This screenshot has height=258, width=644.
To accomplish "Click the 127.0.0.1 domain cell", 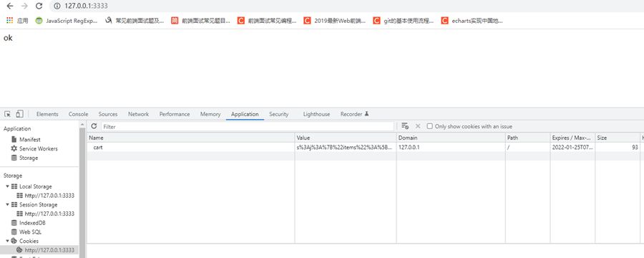I will tap(451, 147).
